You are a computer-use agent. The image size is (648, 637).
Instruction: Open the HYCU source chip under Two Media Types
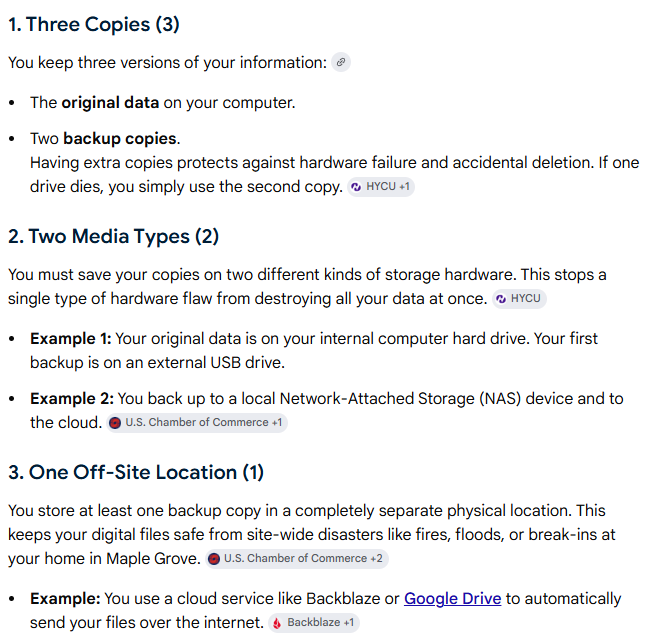[x=519, y=299]
